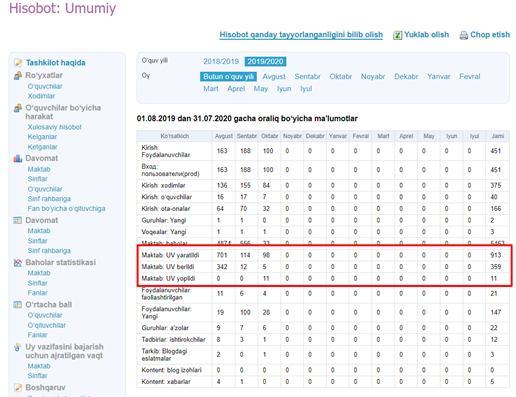Open Tashkilot haqida in sidebar
The height and width of the screenshot is (397, 516).
tap(56, 63)
